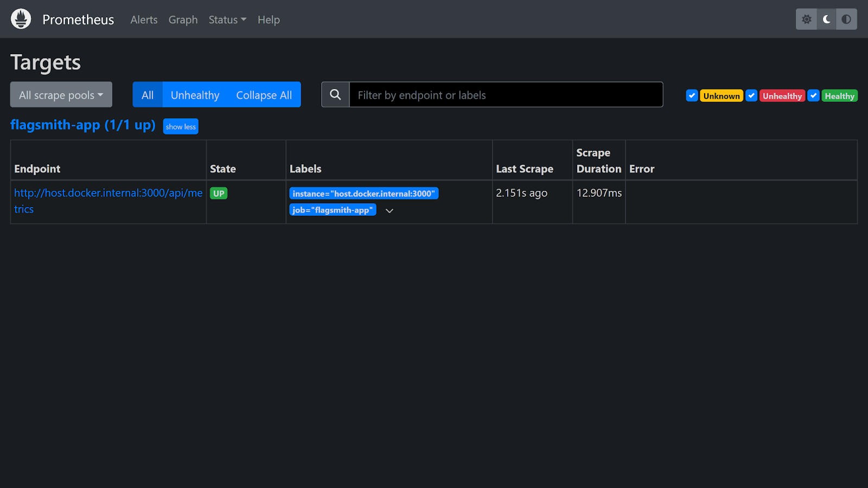Viewport: 868px width, 488px height.
Task: Click the magnifier search icon
Action: point(335,94)
